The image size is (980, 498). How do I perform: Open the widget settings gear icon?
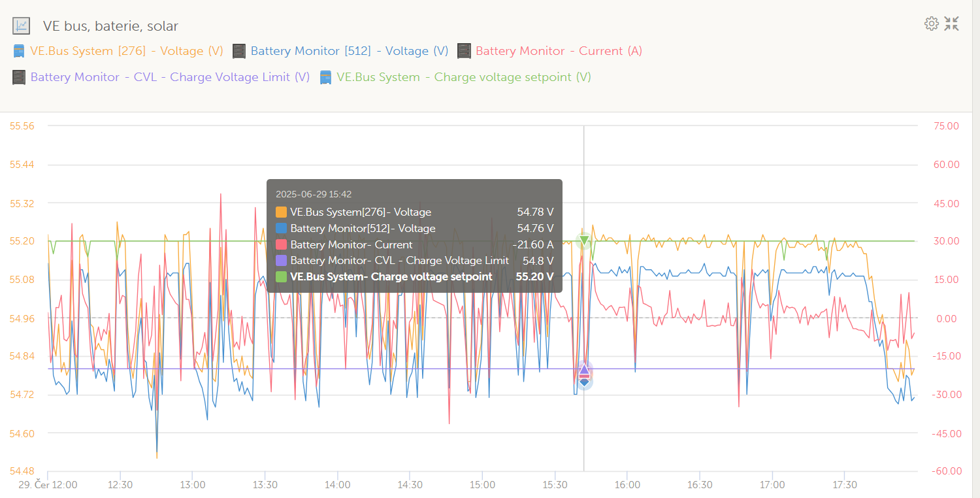coord(931,24)
